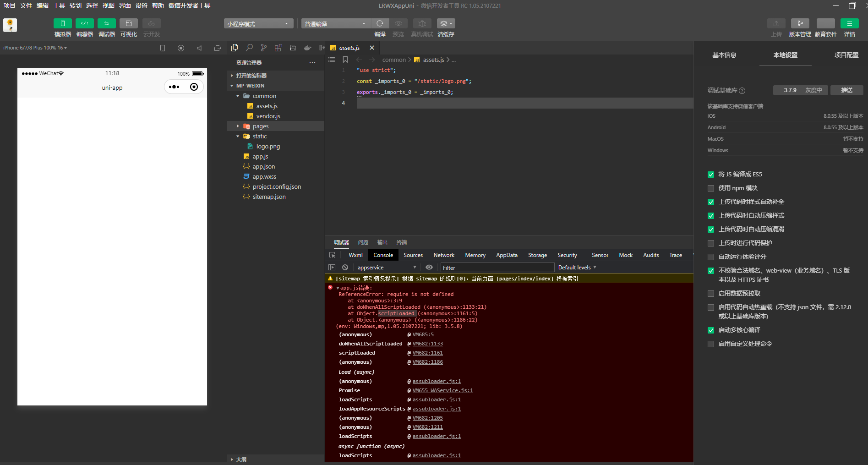Click the 清缓存 clear cache icon
Screen dimensions: 868x465
point(446,23)
